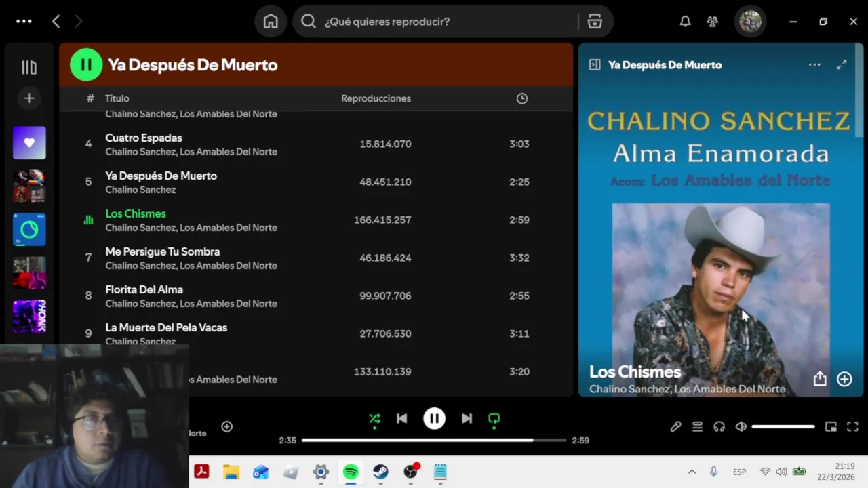Viewport: 868px width, 488px height.
Task: Open the three-dots app menu
Action: [24, 22]
